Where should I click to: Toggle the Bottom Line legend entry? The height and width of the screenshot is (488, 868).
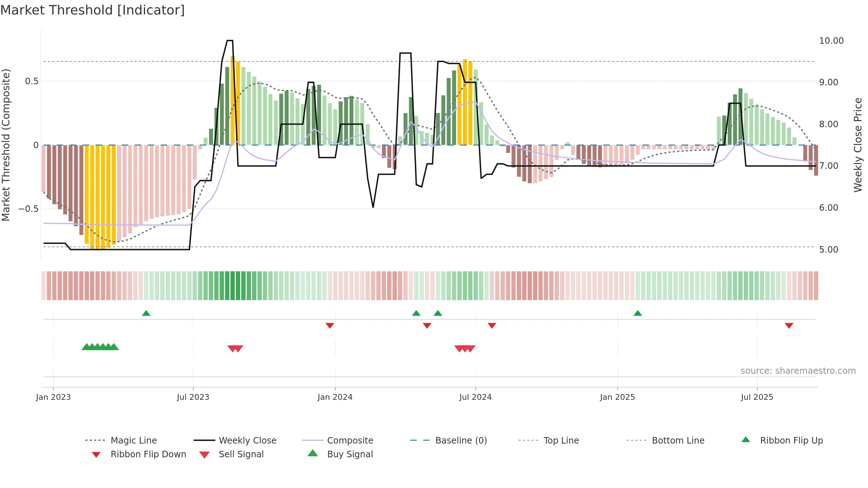tap(665, 440)
